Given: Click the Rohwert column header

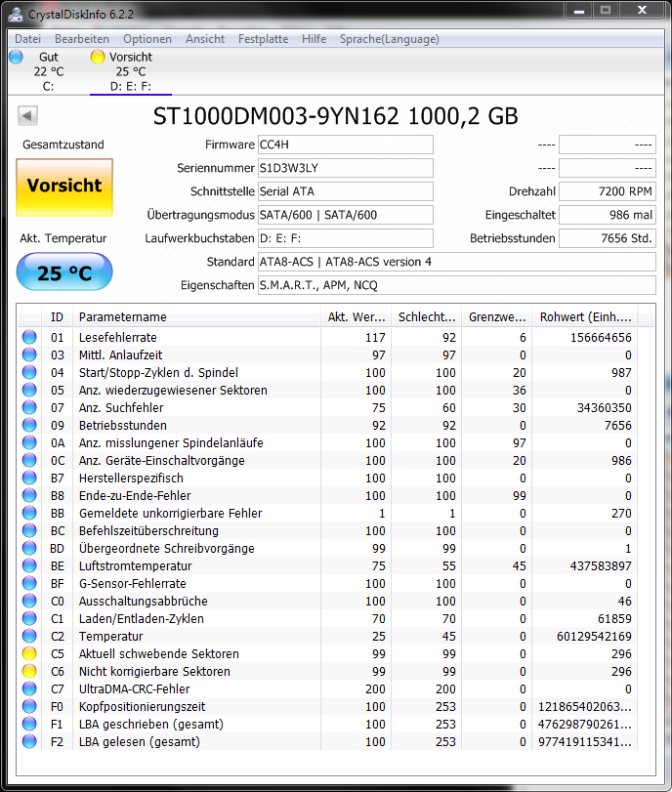Looking at the screenshot, I should pos(585,317).
